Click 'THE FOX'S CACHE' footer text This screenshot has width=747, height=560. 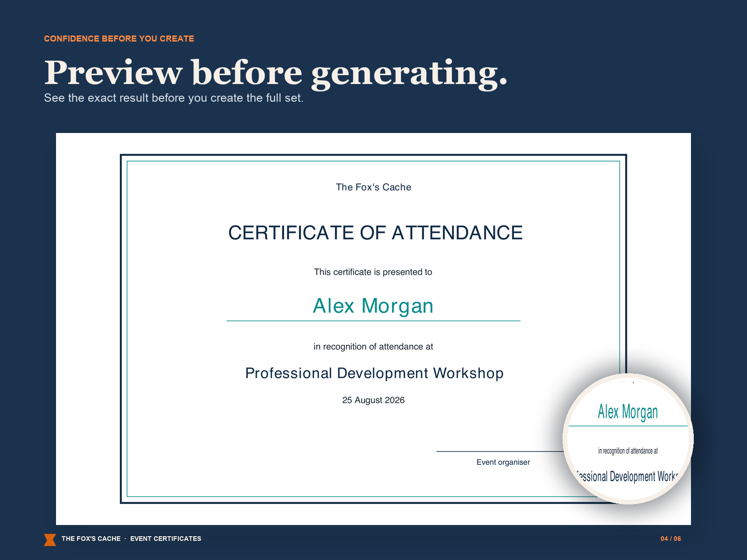point(91,539)
